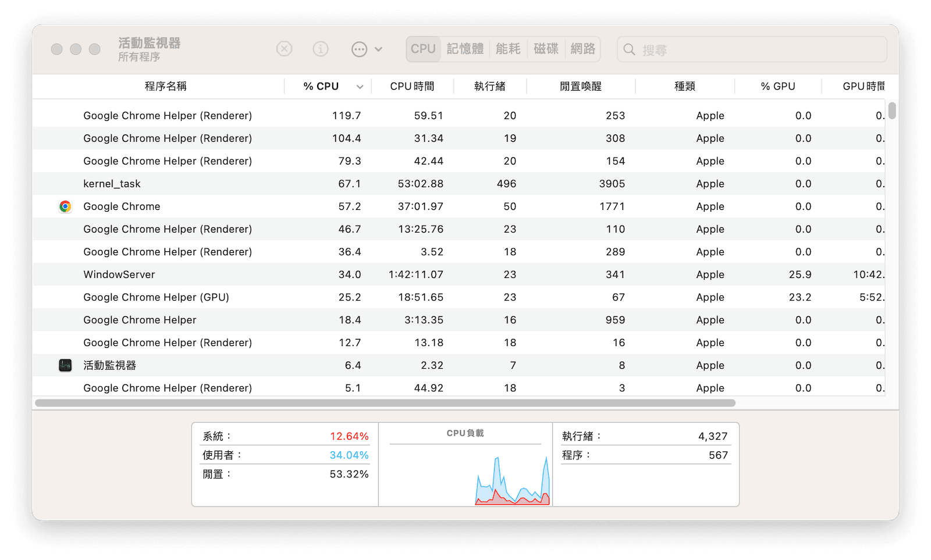This screenshot has height=560, width=931.
Task: Toggle the % CPU sort direction chevron
Action: (360, 87)
